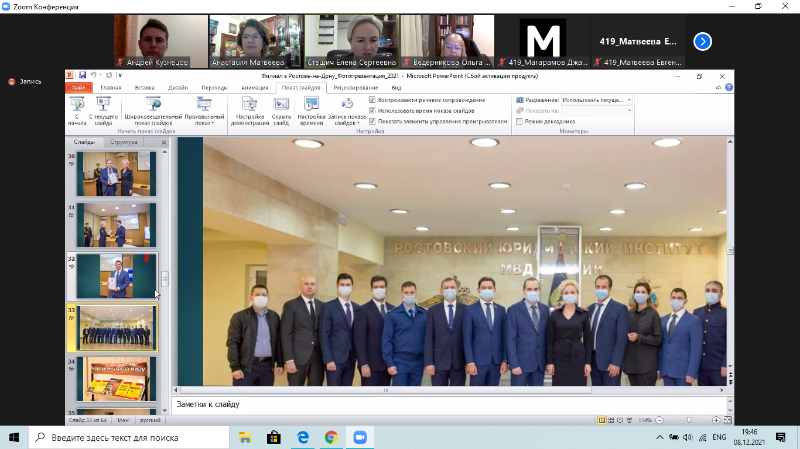Click Redo/Repeat in Quick Access toolbar

click(x=109, y=76)
